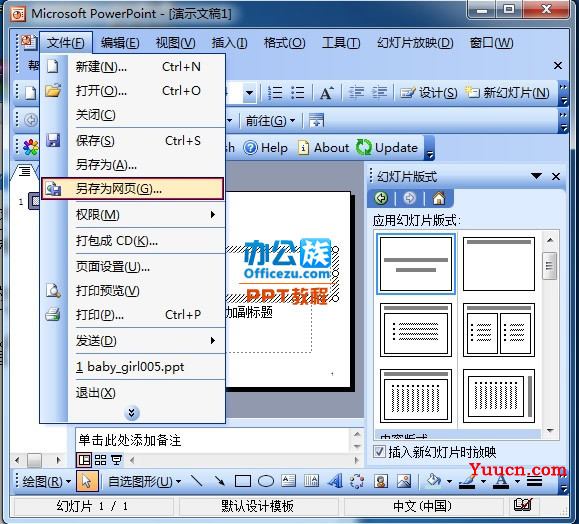The width and height of the screenshot is (579, 524).
Task: Click the Home icon in Slide Layout pane
Action: [x=439, y=198]
